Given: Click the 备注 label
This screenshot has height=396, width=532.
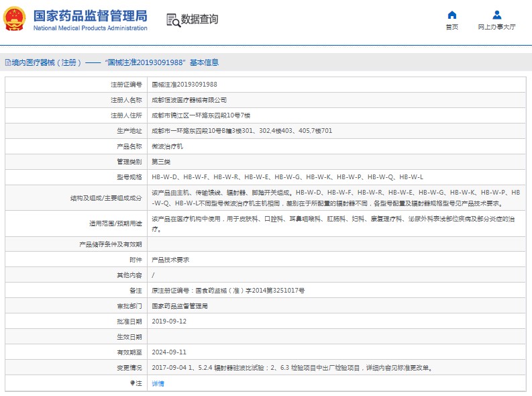Looking at the screenshot, I should (136, 291).
